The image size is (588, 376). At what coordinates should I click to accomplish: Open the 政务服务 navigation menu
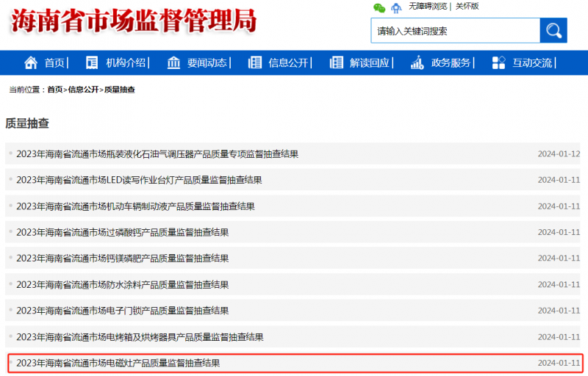(451, 63)
